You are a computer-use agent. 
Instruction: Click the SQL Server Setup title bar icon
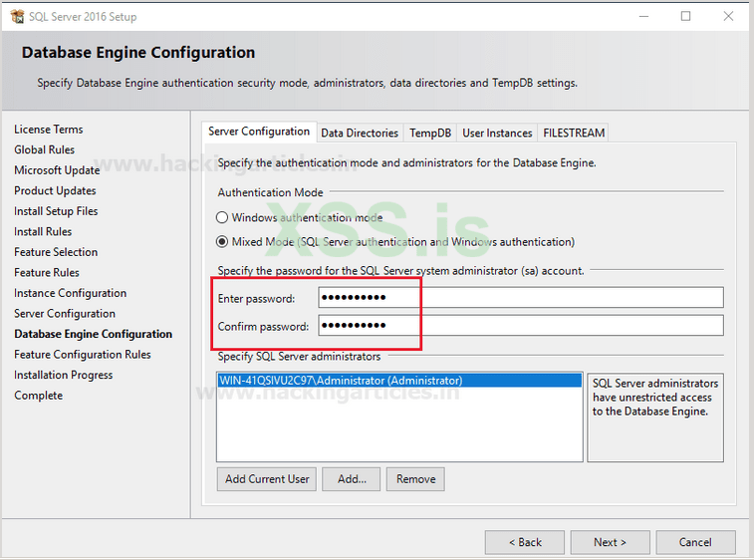17,16
